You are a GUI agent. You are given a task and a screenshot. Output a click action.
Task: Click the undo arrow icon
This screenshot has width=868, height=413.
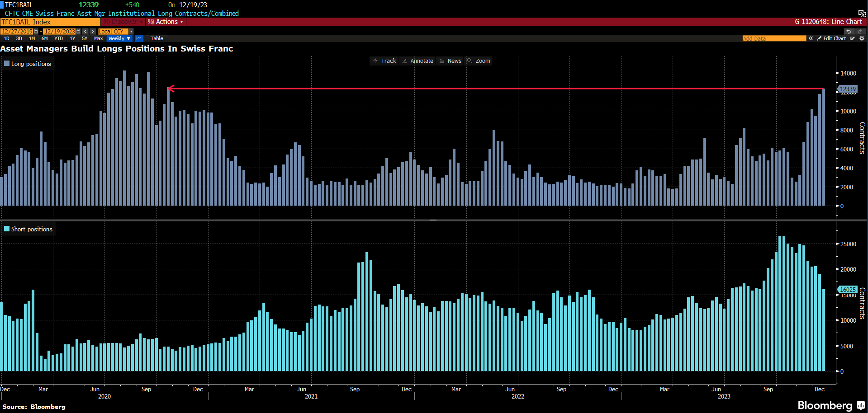[849, 31]
